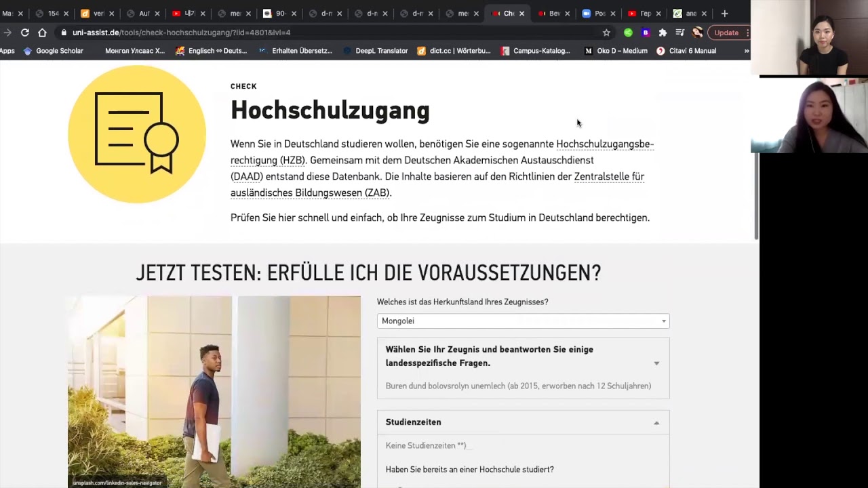868x488 pixels.
Task: Click the JETZT TESTEN heading text
Action: pos(368,272)
